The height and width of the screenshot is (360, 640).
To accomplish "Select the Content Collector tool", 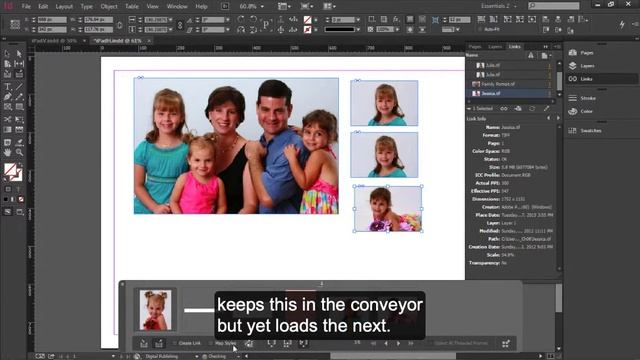I will pos(7,74).
